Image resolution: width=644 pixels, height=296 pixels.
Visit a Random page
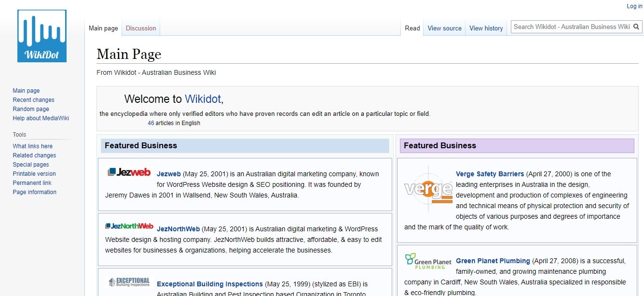click(x=30, y=109)
